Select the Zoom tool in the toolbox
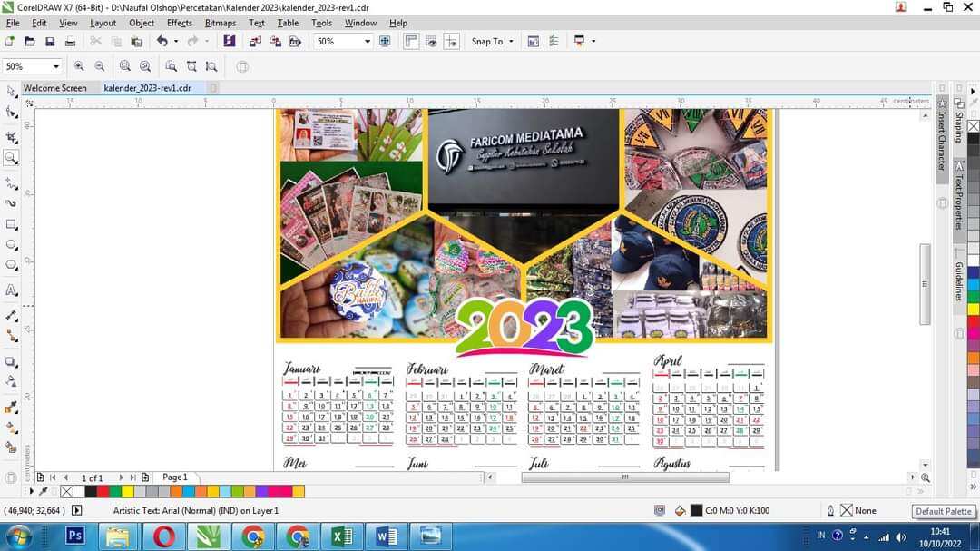This screenshot has height=551, width=980. pyautogui.click(x=11, y=156)
